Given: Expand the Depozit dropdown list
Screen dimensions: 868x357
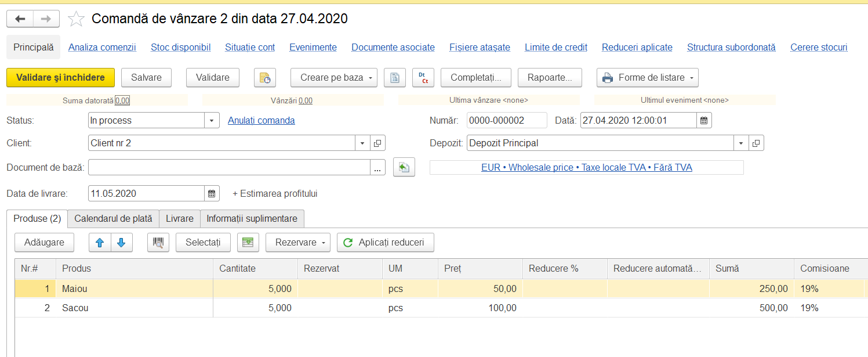Looking at the screenshot, I should tap(742, 143).
